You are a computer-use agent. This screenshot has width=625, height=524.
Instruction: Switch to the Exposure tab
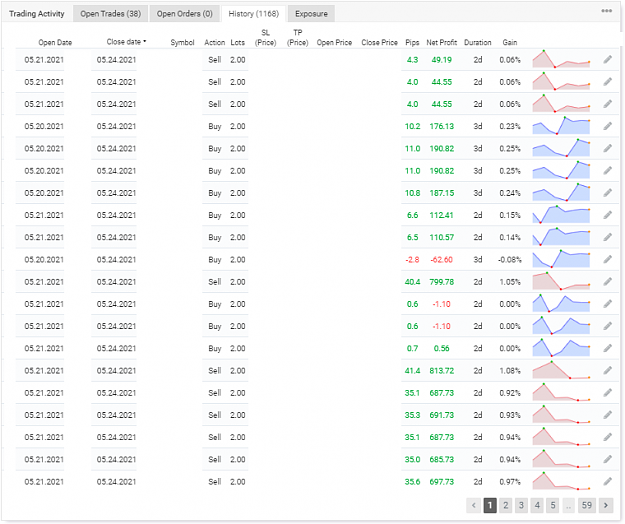click(311, 14)
